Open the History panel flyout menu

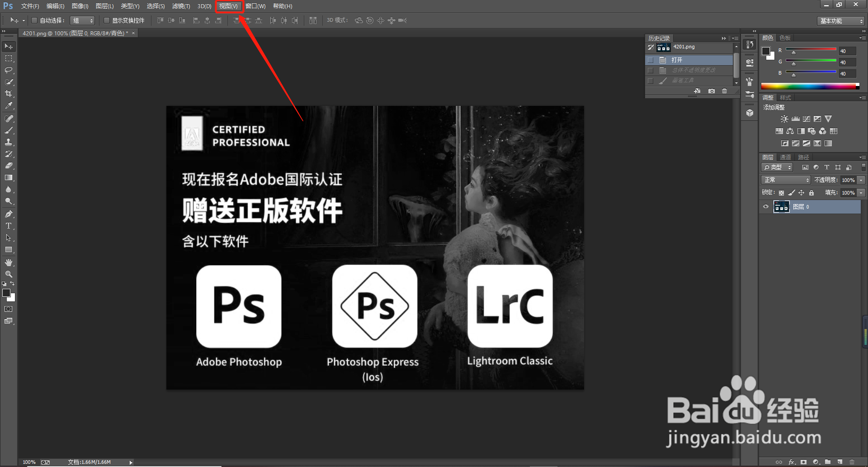(735, 38)
